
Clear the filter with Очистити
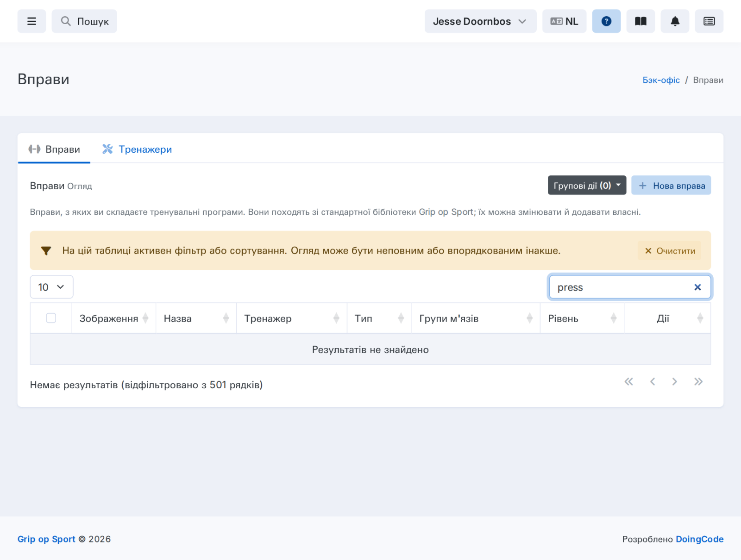(x=670, y=250)
